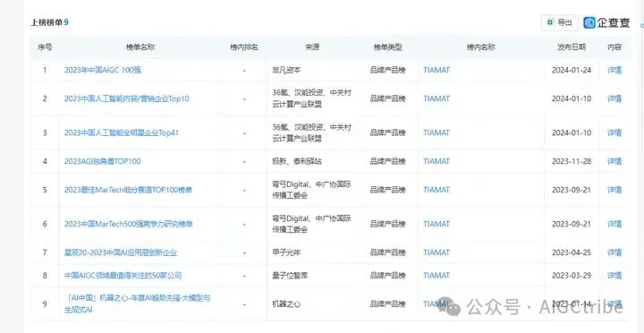The width and height of the screenshot is (644, 333).
Task: Open 2023中国人工智能内容/营销企业Top10 link
Action: [126, 98]
